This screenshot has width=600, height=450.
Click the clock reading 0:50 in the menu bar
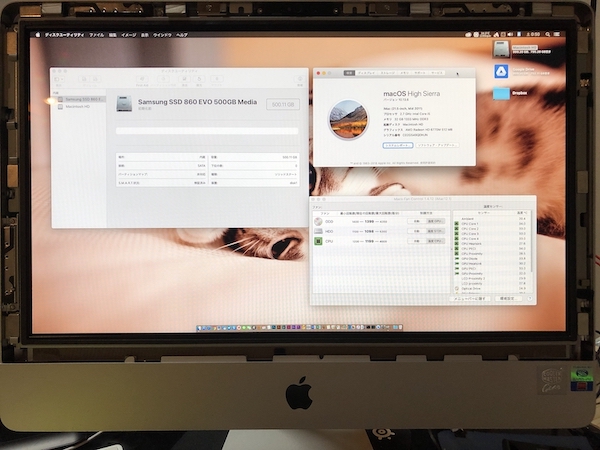coord(533,34)
